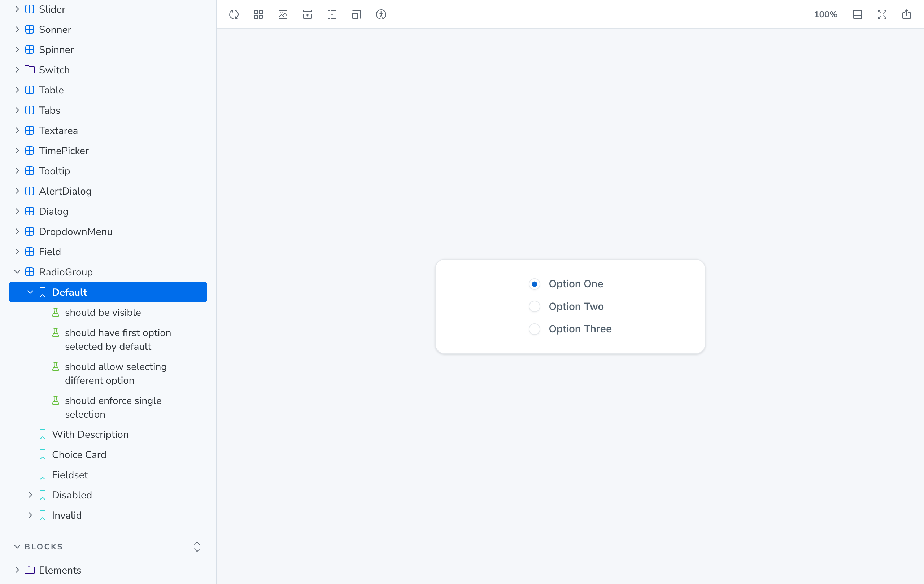Open the layers stacking option
This screenshot has height=584, width=924.
pyautogui.click(x=356, y=14)
